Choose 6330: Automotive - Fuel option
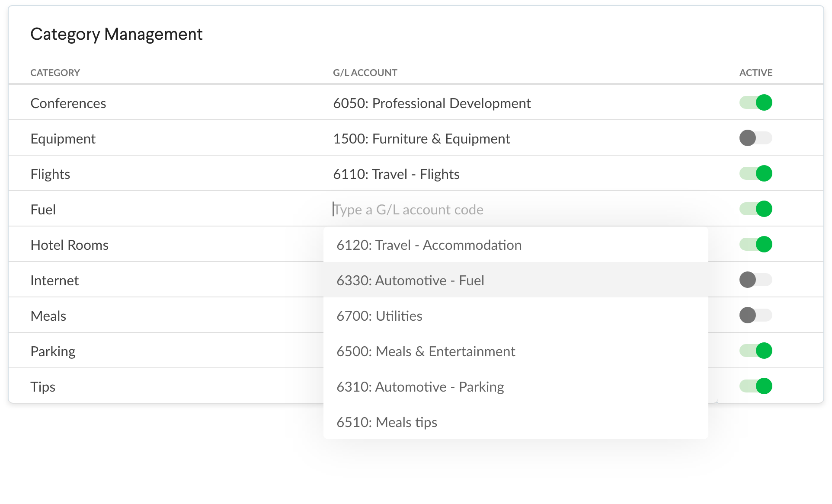 click(410, 281)
